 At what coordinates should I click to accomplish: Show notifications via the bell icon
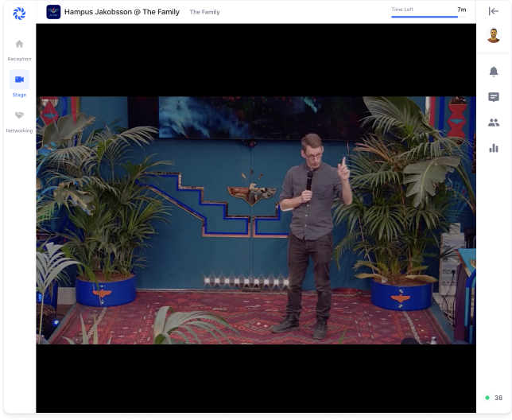[x=494, y=72]
